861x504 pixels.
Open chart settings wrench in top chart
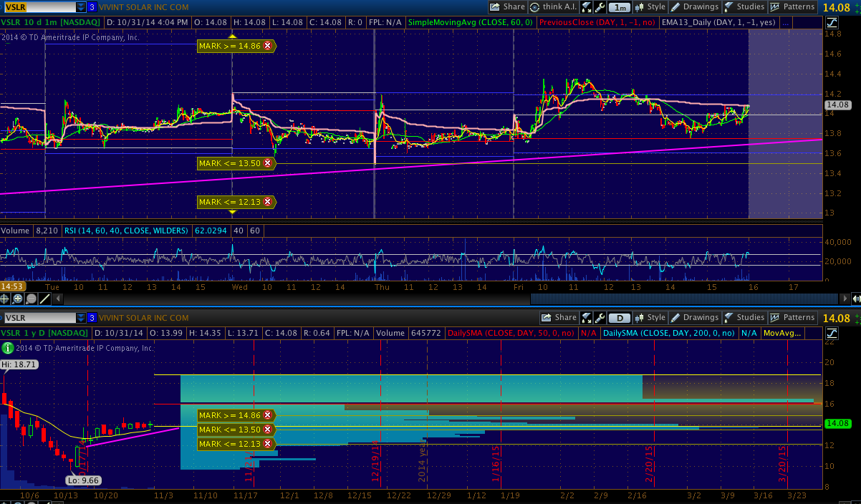pos(600,7)
